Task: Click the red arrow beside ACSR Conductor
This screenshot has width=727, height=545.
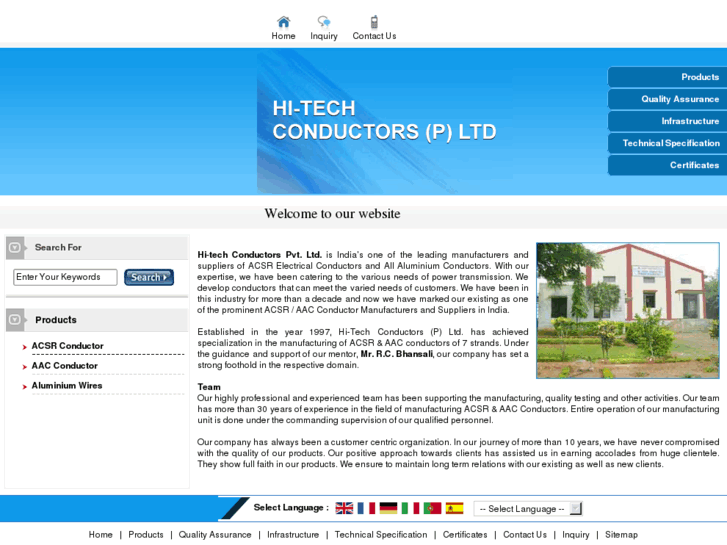Action: [x=25, y=347]
